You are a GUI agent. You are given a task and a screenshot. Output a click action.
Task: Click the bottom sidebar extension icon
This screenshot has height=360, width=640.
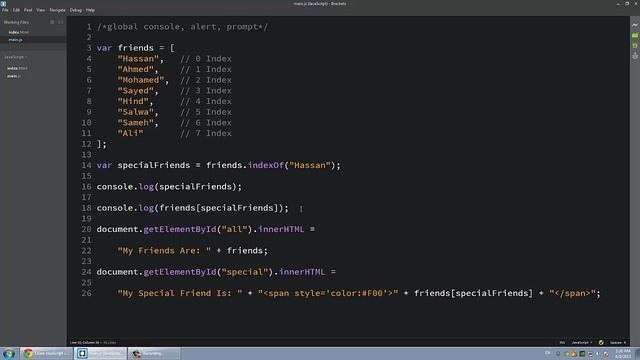[x=635, y=56]
